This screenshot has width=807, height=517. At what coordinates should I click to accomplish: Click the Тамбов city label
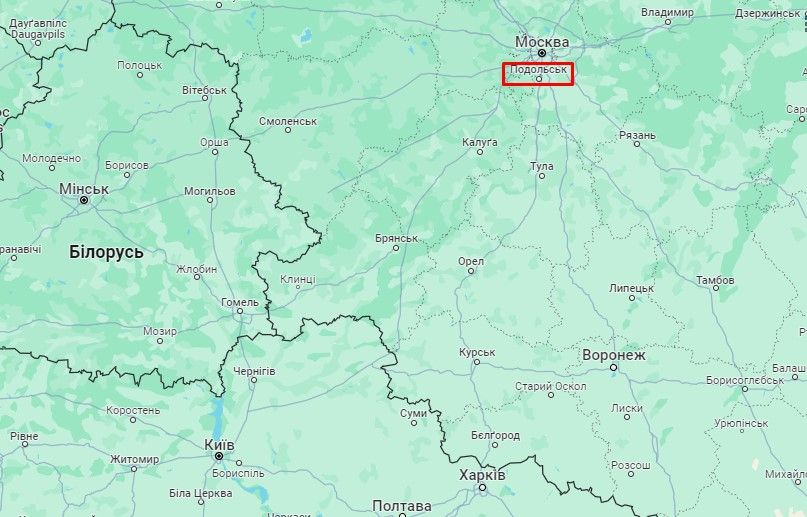click(715, 280)
